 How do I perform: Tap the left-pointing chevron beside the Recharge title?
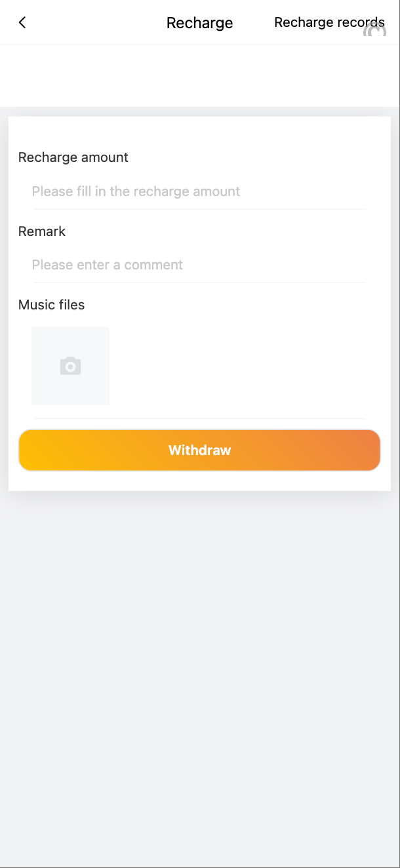22,23
